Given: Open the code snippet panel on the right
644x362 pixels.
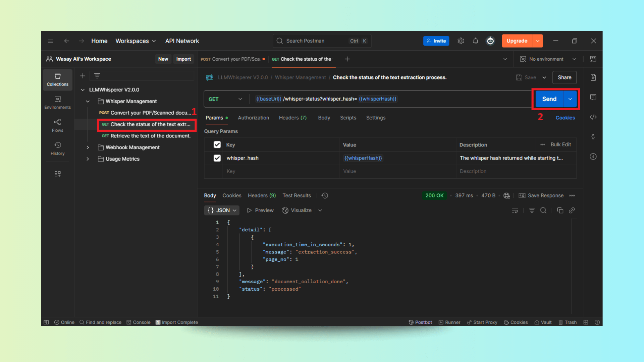Looking at the screenshot, I should [x=593, y=117].
